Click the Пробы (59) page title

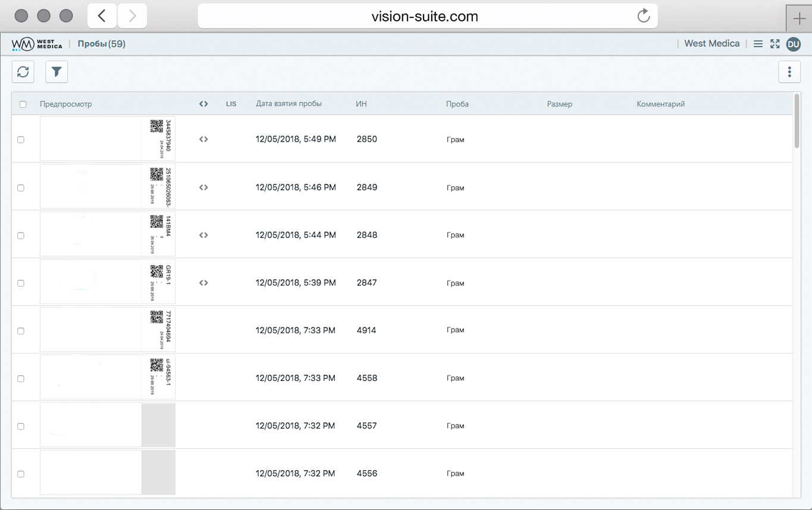[x=101, y=44]
